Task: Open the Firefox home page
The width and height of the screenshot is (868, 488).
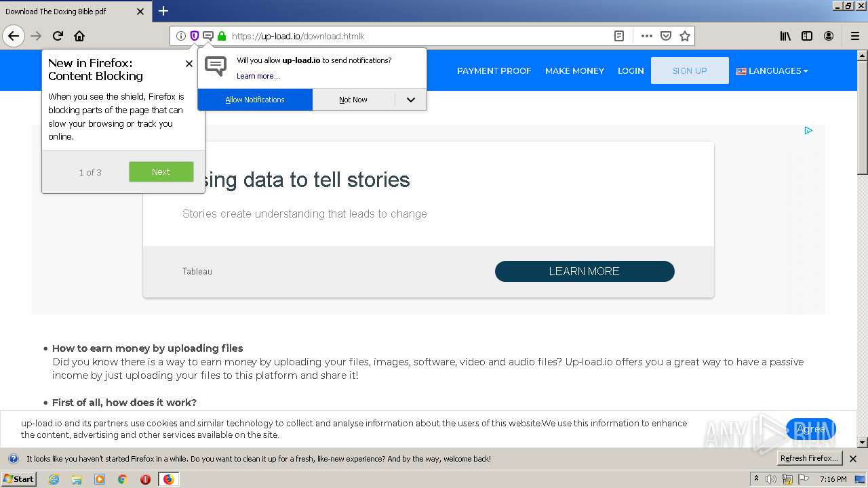Action: click(x=79, y=36)
